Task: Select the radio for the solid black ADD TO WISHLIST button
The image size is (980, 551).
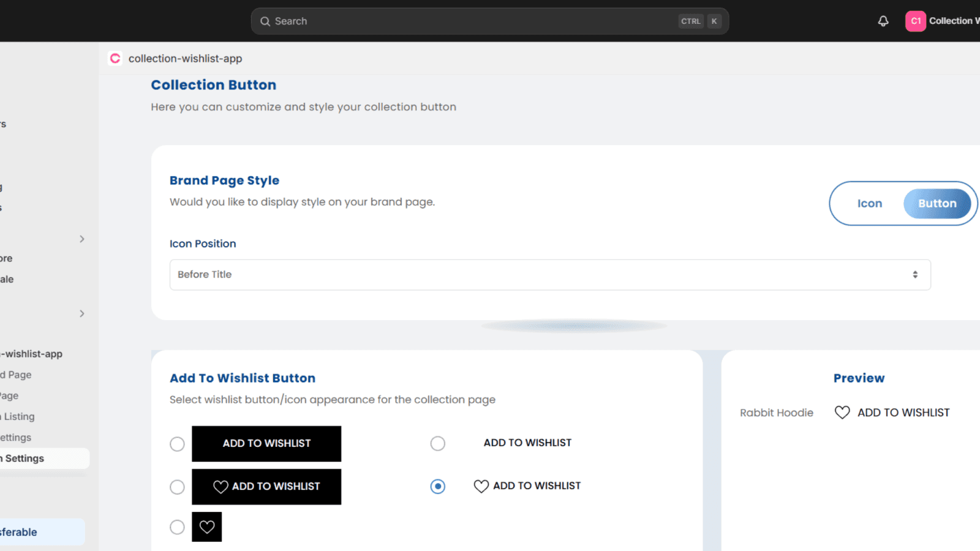Action: click(177, 444)
